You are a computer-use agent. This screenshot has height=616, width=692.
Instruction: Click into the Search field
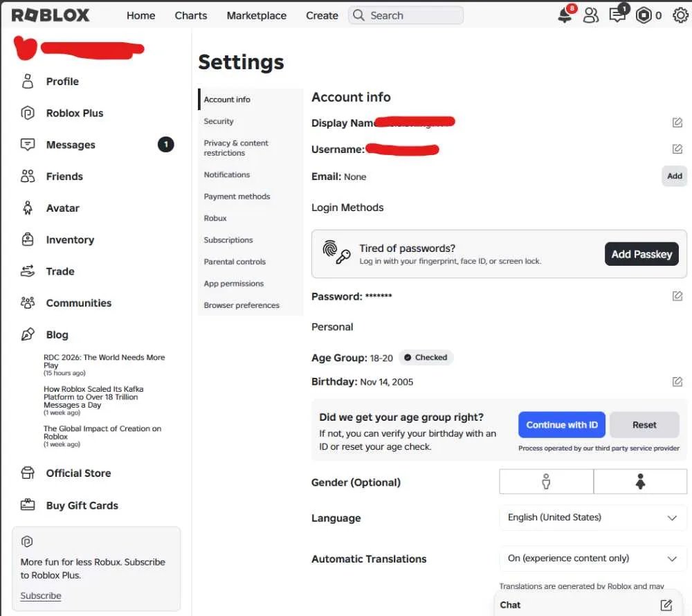pos(406,15)
